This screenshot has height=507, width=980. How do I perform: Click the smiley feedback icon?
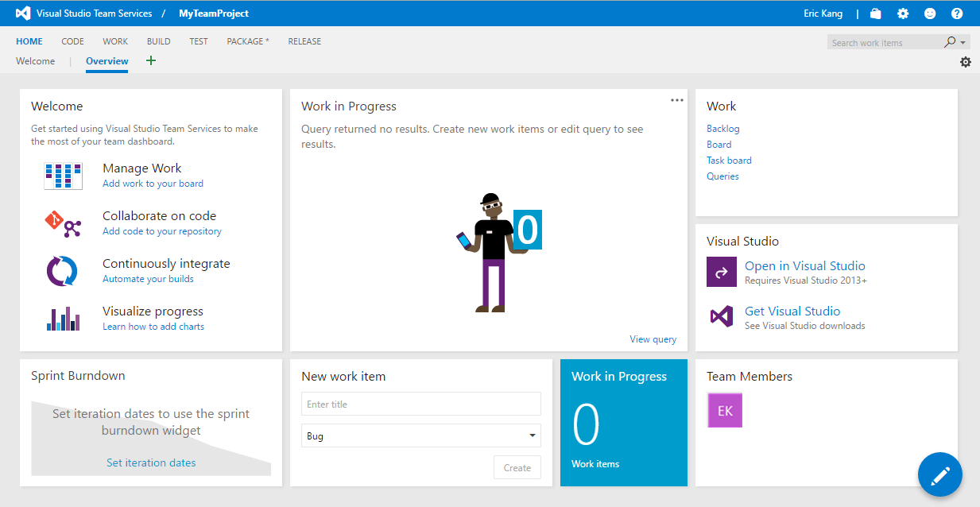pyautogui.click(x=930, y=14)
